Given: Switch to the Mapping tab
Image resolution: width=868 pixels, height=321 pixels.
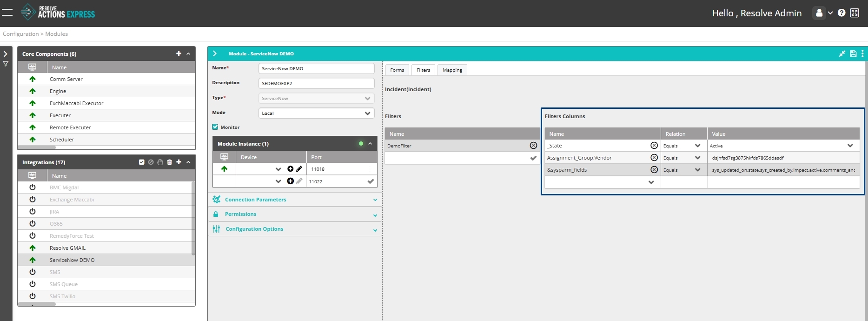Looking at the screenshot, I should tap(452, 70).
